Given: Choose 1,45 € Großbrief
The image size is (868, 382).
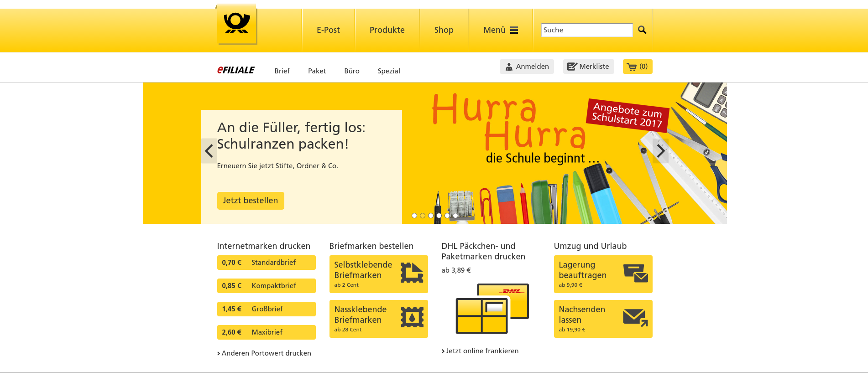Looking at the screenshot, I should coord(267,309).
